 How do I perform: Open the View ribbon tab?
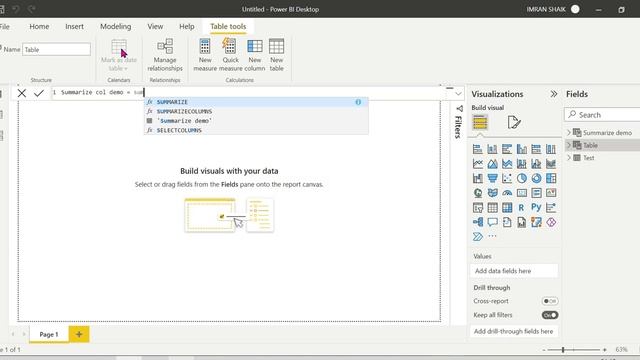click(155, 27)
